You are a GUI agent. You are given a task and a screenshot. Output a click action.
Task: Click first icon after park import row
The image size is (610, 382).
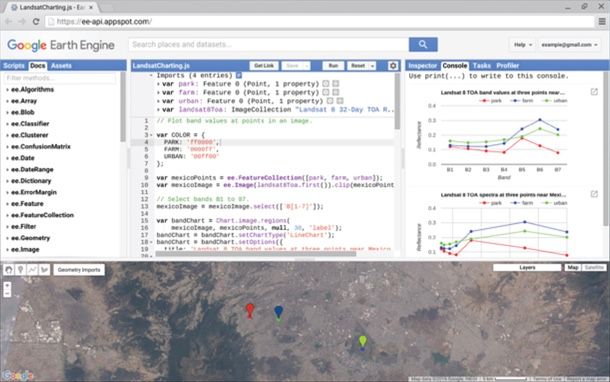(x=326, y=84)
